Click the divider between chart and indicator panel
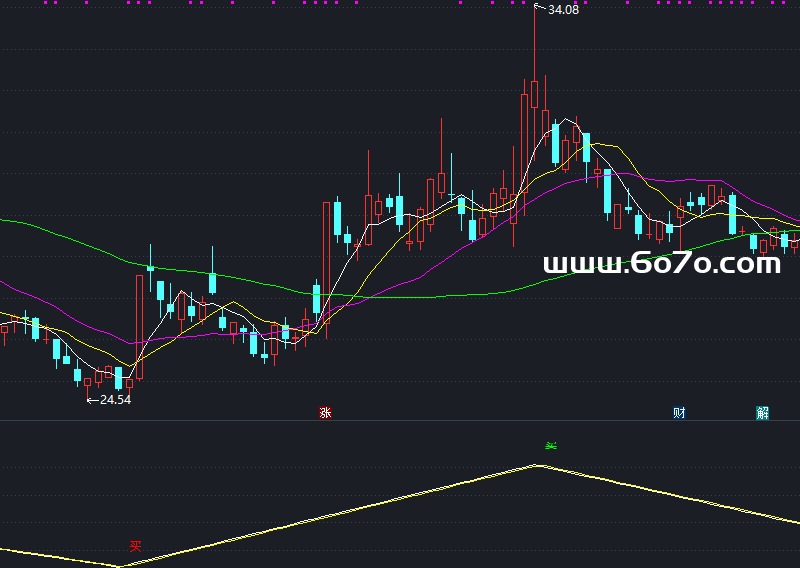800x568 pixels. (400, 421)
